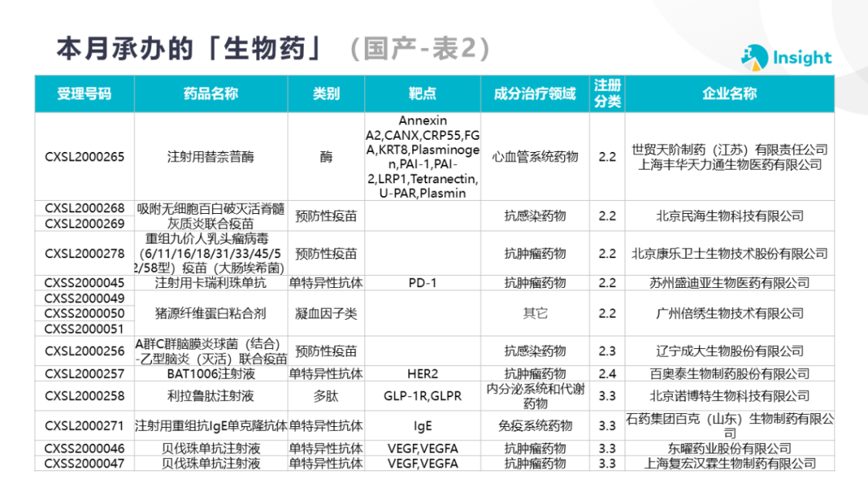Click company 上海丰华天力通生物医药有限公司
The height and width of the screenshot is (488, 868).
[x=730, y=165]
